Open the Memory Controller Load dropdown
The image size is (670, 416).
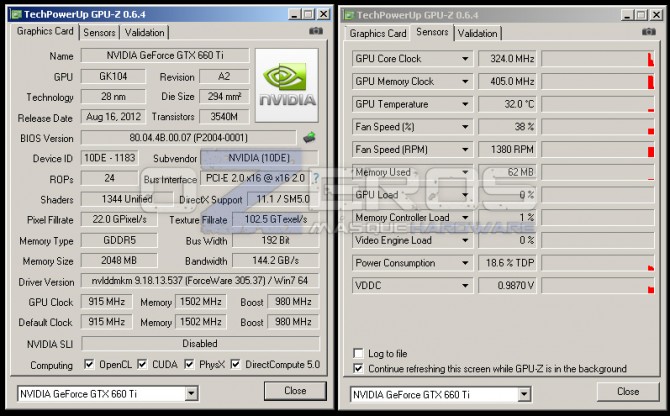coord(465,217)
